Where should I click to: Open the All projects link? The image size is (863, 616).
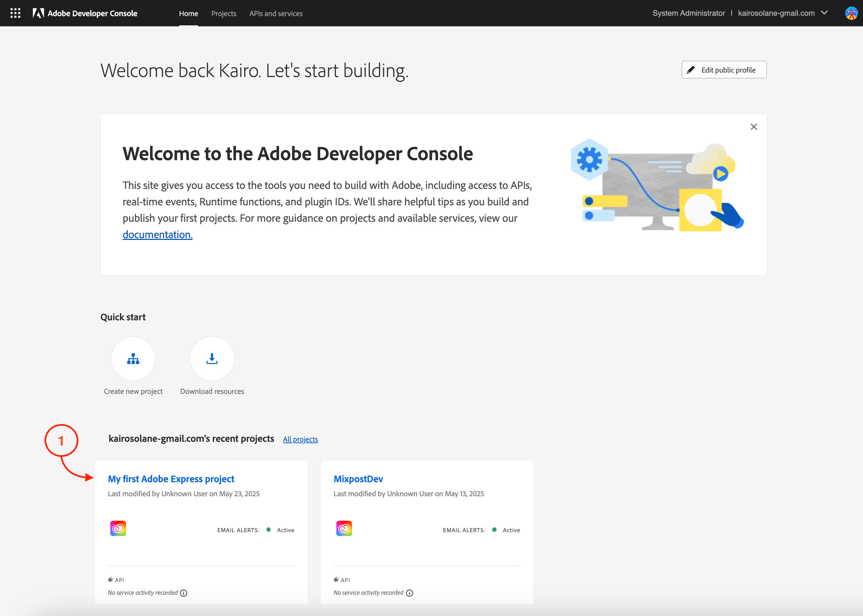(x=300, y=439)
